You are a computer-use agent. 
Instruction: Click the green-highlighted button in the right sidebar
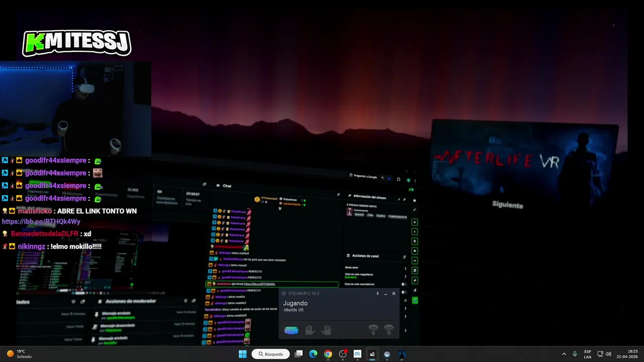point(415,300)
